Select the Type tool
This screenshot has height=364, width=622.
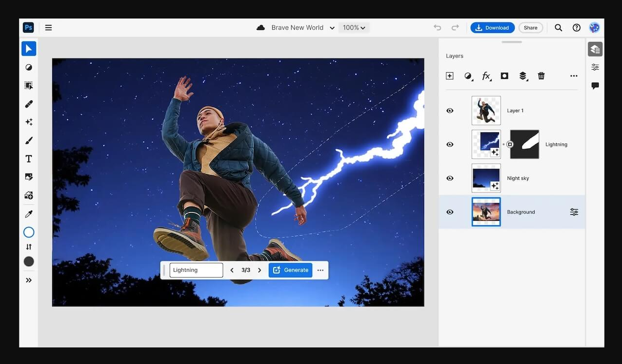click(x=29, y=159)
